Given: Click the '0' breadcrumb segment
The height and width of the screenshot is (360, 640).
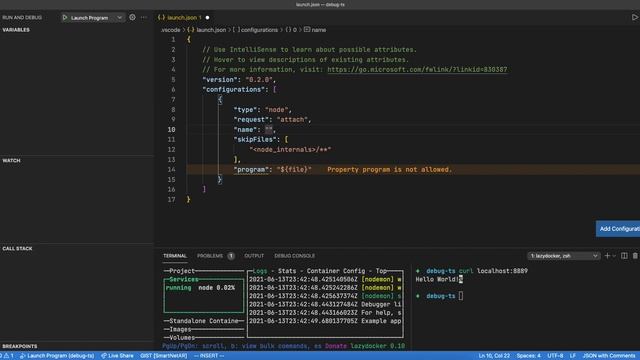Looking at the screenshot, I should pyautogui.click(x=291, y=30).
